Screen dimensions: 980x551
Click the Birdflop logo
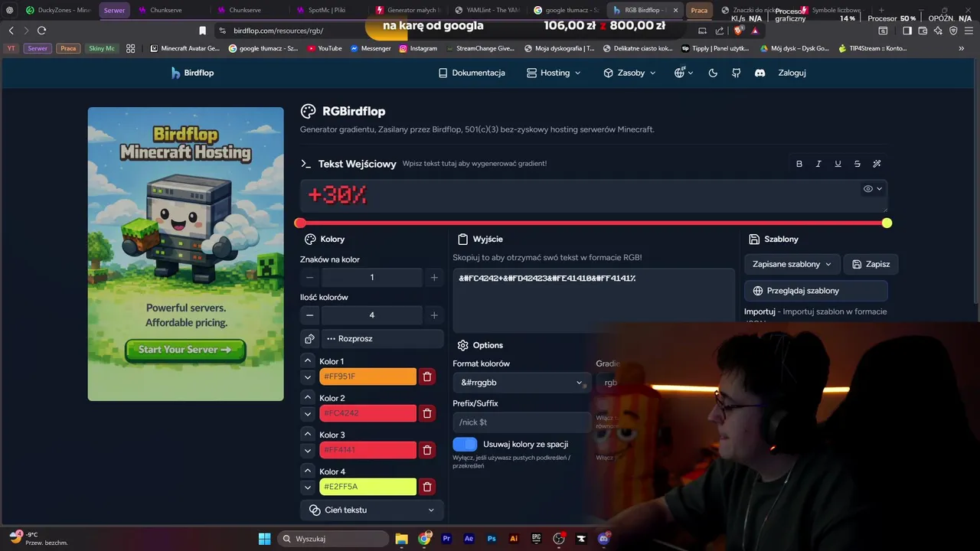point(192,73)
